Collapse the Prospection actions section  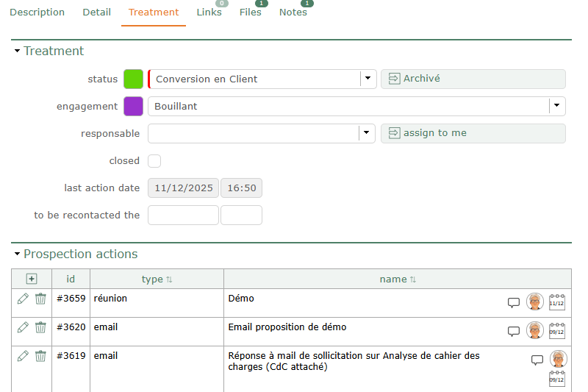[x=18, y=254]
